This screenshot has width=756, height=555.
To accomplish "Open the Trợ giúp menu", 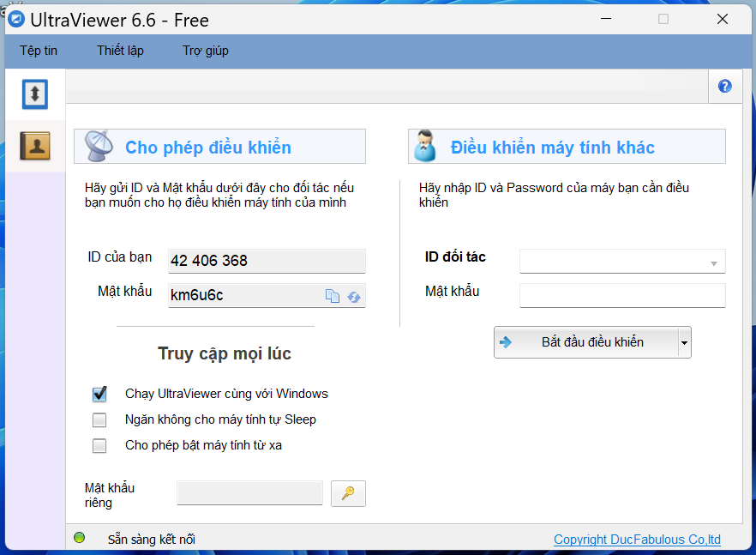I will pyautogui.click(x=206, y=51).
